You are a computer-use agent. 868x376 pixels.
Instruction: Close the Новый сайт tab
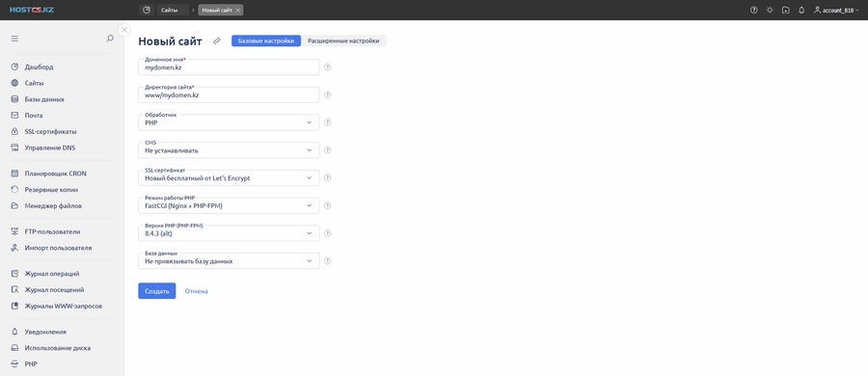tap(238, 10)
